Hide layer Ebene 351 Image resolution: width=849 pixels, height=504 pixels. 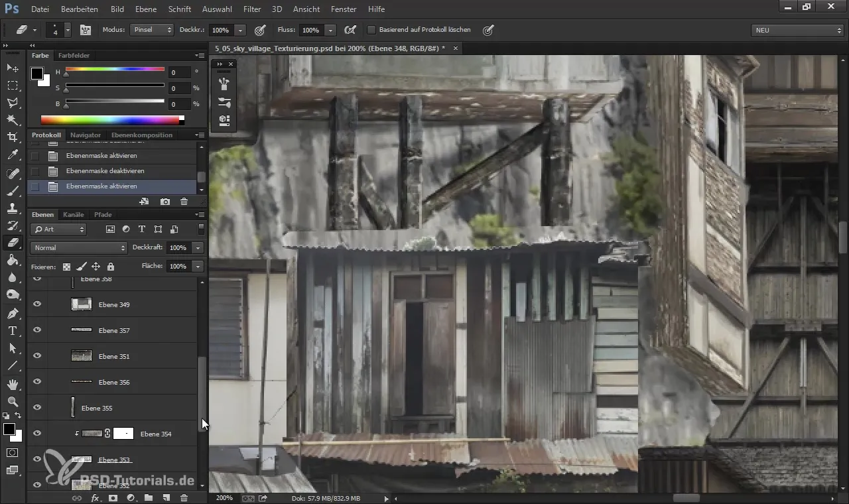point(37,356)
